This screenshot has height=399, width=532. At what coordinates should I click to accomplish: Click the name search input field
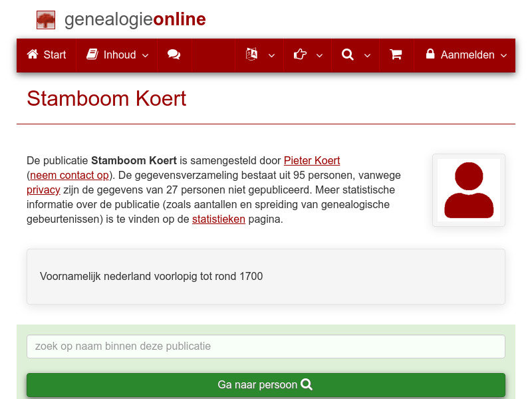point(266,346)
